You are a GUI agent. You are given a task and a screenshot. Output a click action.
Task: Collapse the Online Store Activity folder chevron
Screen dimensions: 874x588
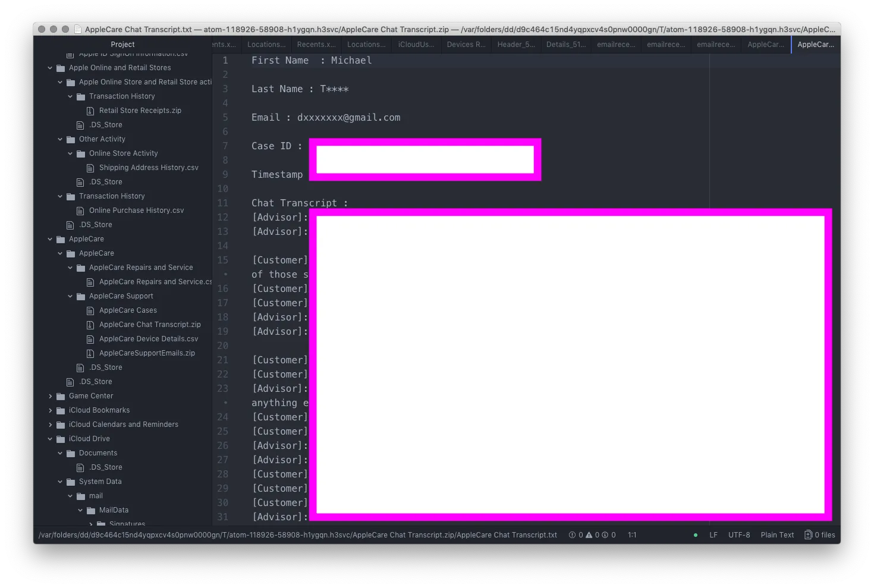[70, 153]
